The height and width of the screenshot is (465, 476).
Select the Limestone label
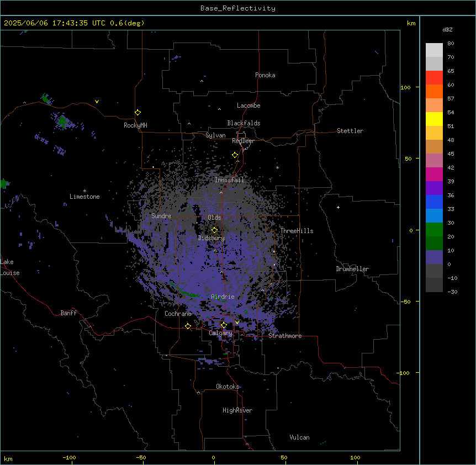(84, 197)
